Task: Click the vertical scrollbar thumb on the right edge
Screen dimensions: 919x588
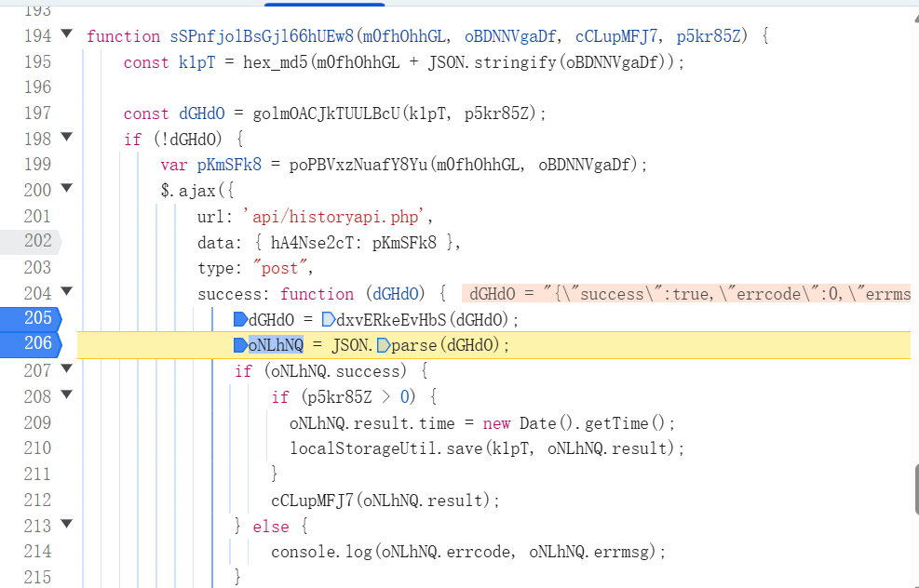Action: click(x=916, y=489)
